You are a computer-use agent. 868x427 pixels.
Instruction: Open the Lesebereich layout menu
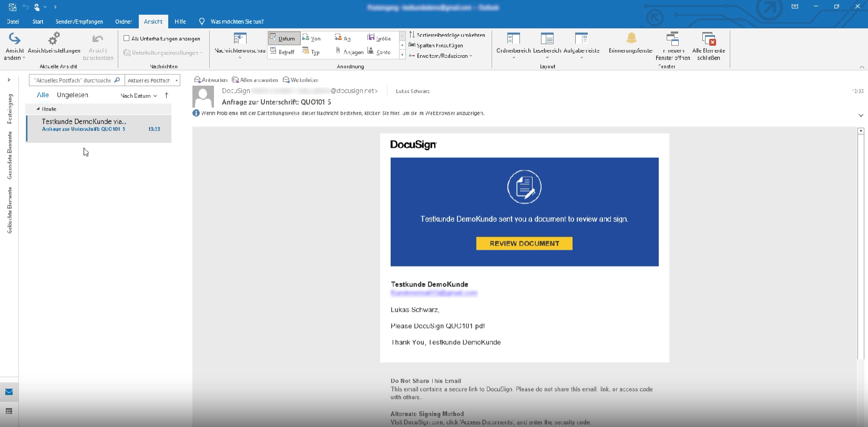[x=547, y=46]
